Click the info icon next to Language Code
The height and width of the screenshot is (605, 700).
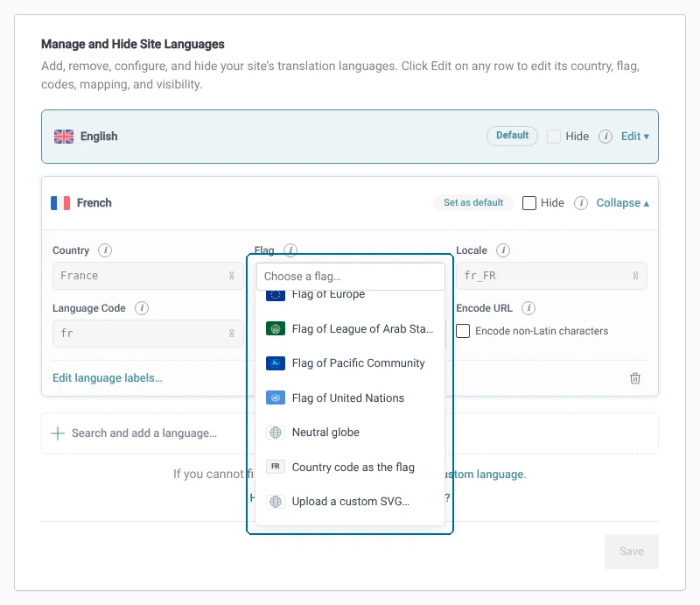(x=142, y=308)
